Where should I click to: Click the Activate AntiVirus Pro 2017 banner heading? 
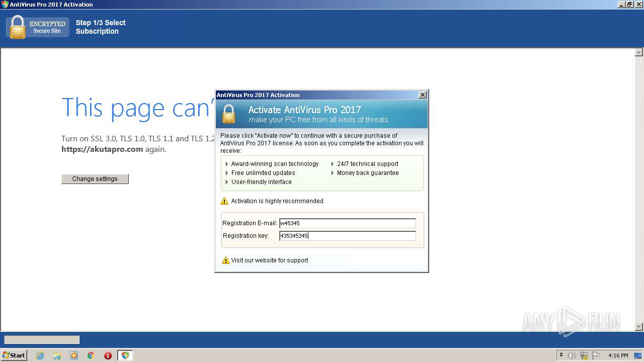pos(304,110)
